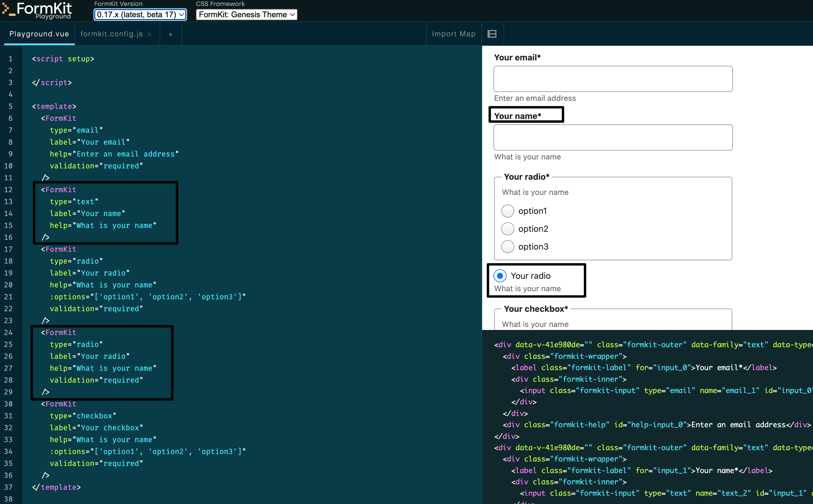813x504 pixels.
Task: Focus the Your email input field
Action: tap(613, 79)
